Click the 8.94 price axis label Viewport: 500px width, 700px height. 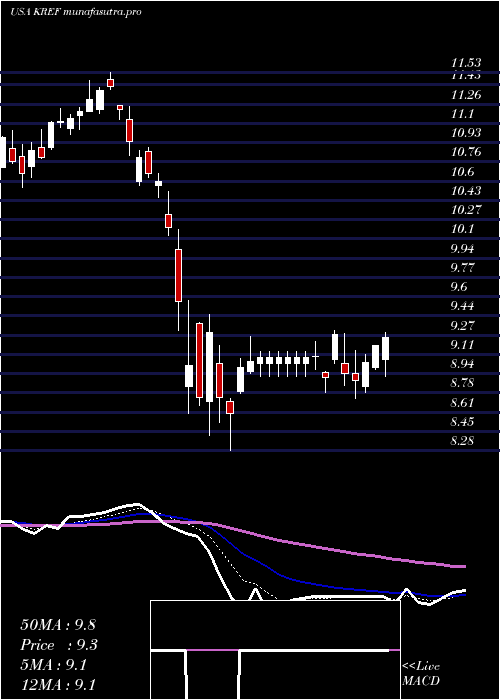click(x=462, y=364)
